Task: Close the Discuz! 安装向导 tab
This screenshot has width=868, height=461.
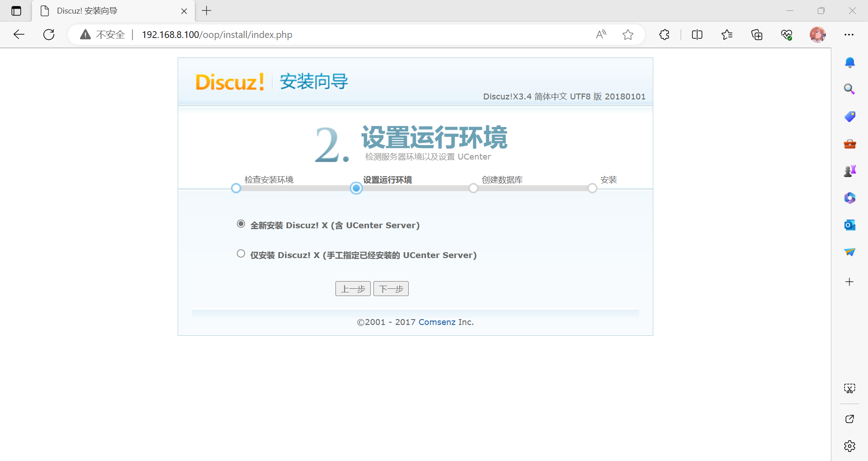Action: coord(184,11)
